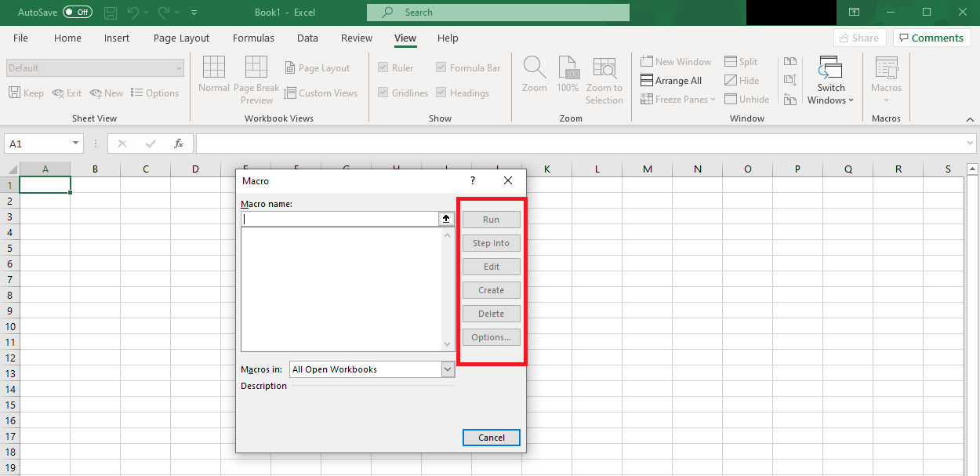Click the Macro dialog help question mark
Image resolution: width=980 pixels, height=476 pixels.
(473, 180)
